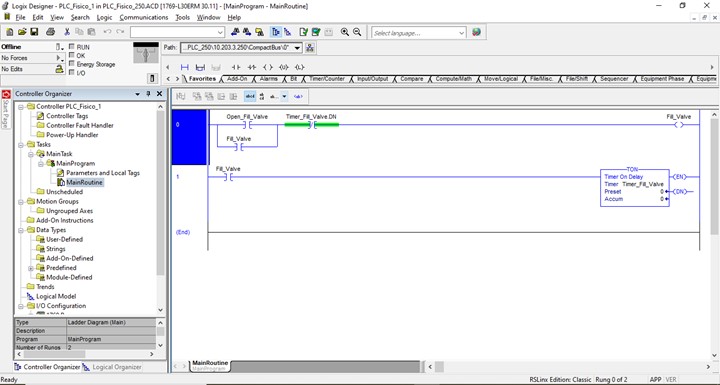Image resolution: width=720 pixels, height=385 pixels.
Task: Open a project file with Open icon
Action: [x=22, y=32]
